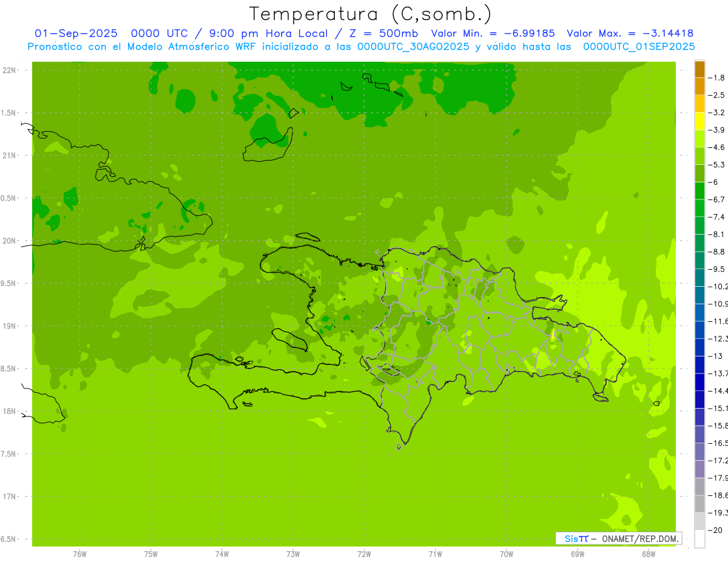Select the white bottom swatch below -20
Viewport: 728px width, 562px height.
(x=699, y=538)
